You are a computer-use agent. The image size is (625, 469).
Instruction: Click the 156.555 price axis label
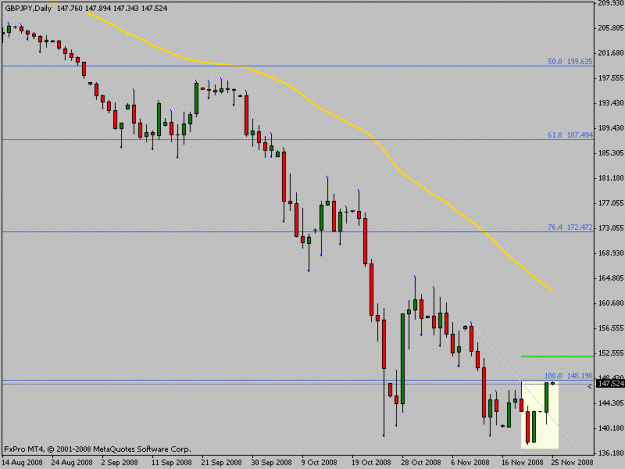[610, 328]
